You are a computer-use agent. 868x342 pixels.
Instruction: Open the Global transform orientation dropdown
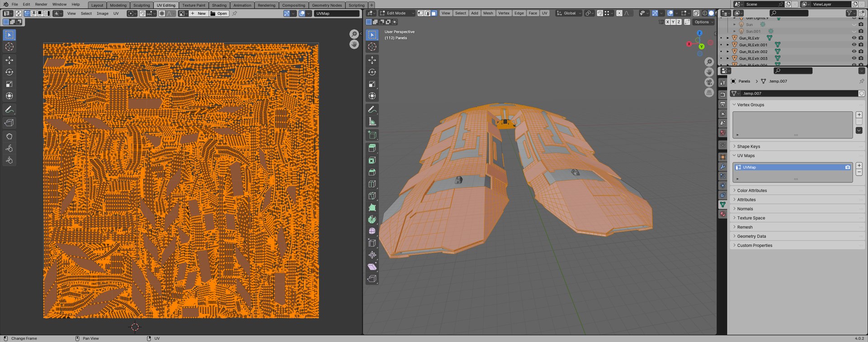[x=569, y=13]
